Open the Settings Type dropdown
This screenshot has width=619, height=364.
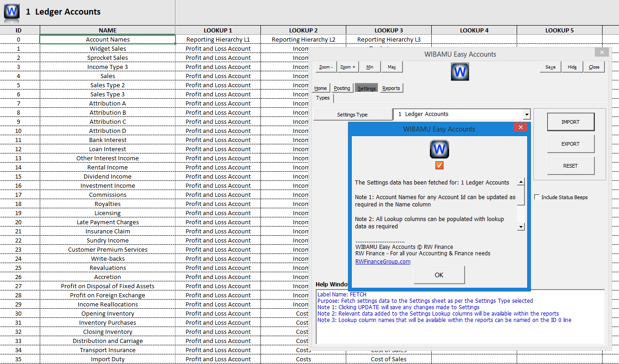coord(526,114)
